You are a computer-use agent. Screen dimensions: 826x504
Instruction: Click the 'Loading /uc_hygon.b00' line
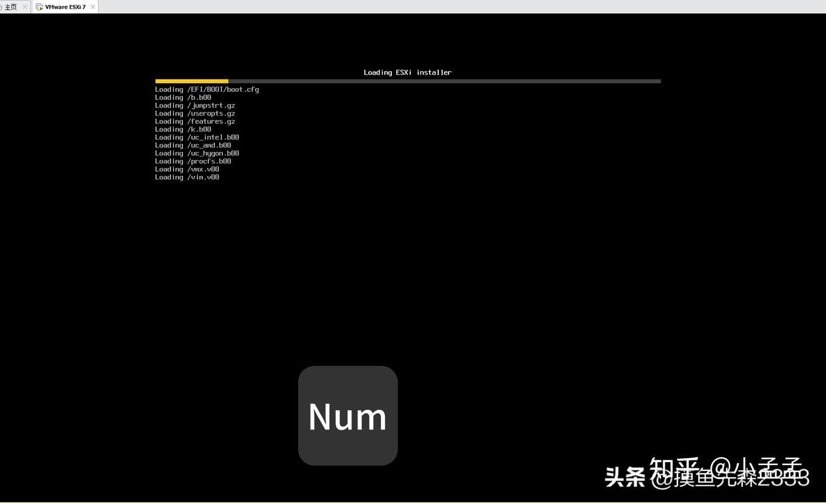[197, 154]
